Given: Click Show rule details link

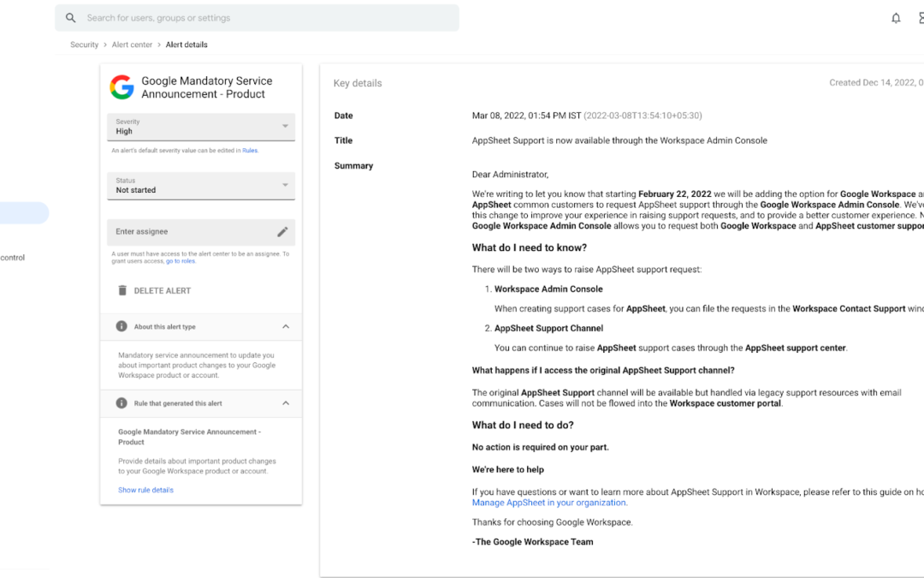Looking at the screenshot, I should coord(145,490).
